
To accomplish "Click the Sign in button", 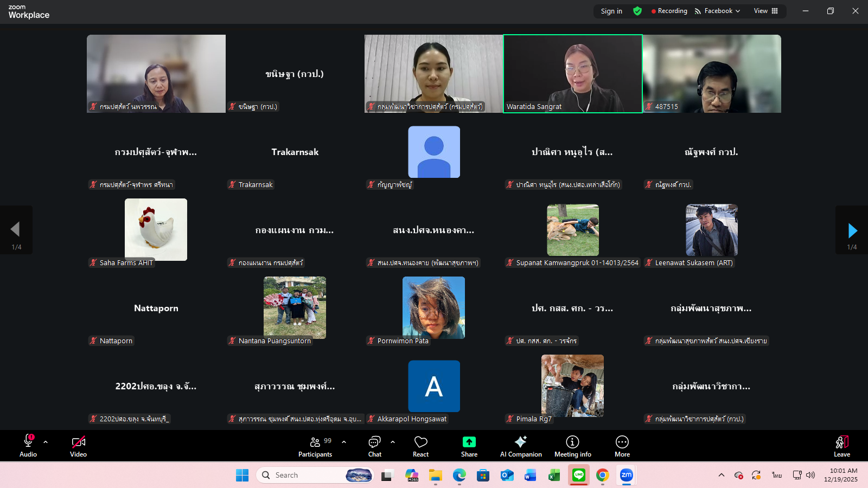I will point(611,11).
